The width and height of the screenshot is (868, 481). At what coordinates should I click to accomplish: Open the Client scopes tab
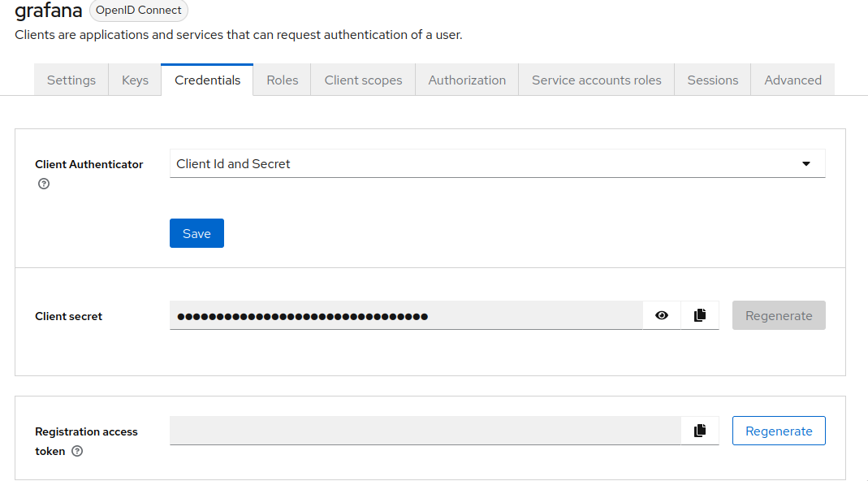(363, 80)
